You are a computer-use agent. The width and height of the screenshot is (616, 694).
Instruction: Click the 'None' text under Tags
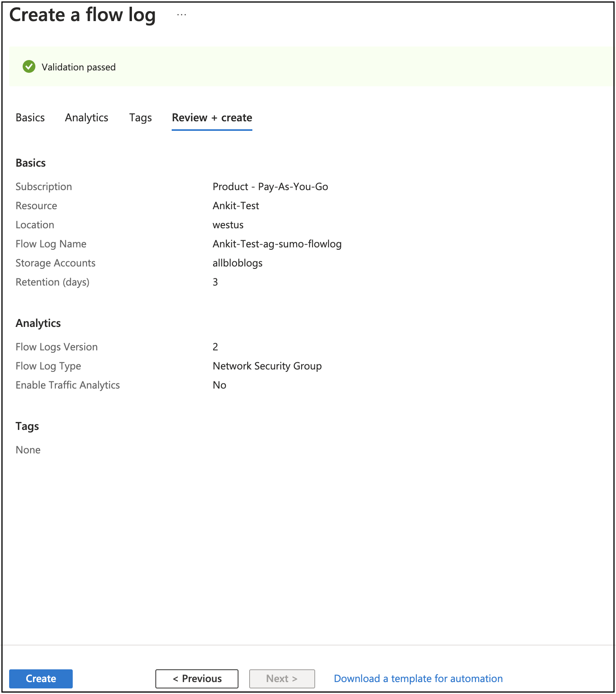[28, 450]
